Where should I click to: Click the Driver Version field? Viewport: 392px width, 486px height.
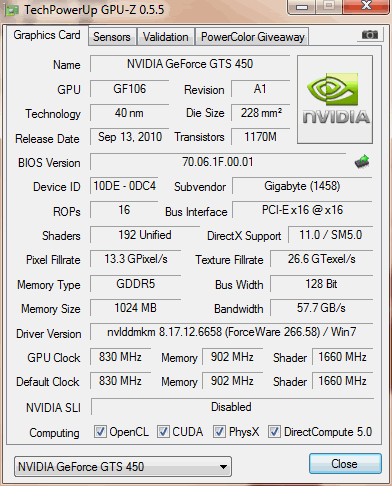tap(232, 332)
